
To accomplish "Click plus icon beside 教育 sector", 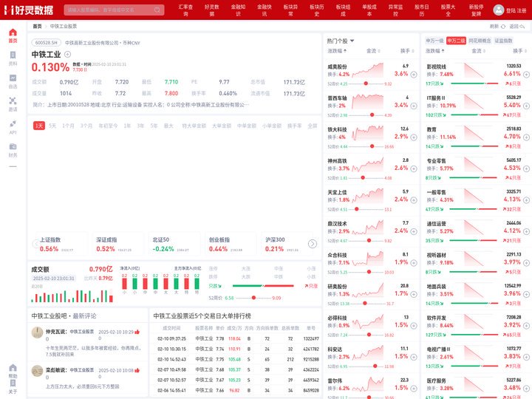I will (526, 137).
